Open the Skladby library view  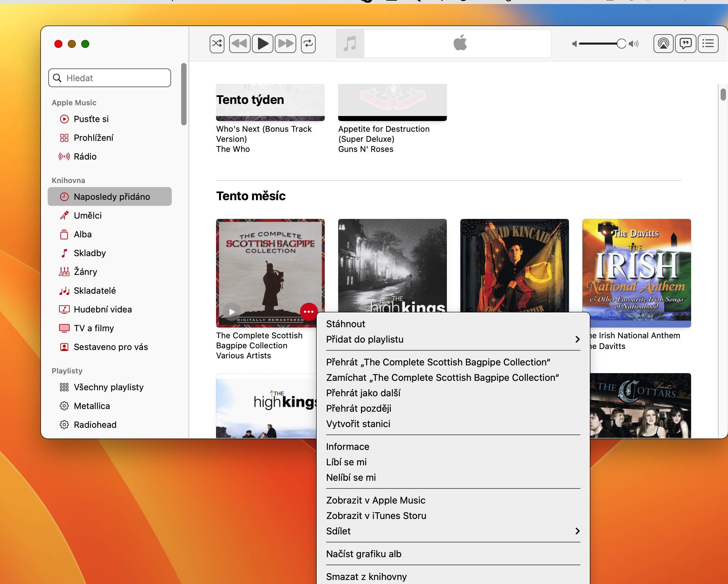click(90, 253)
